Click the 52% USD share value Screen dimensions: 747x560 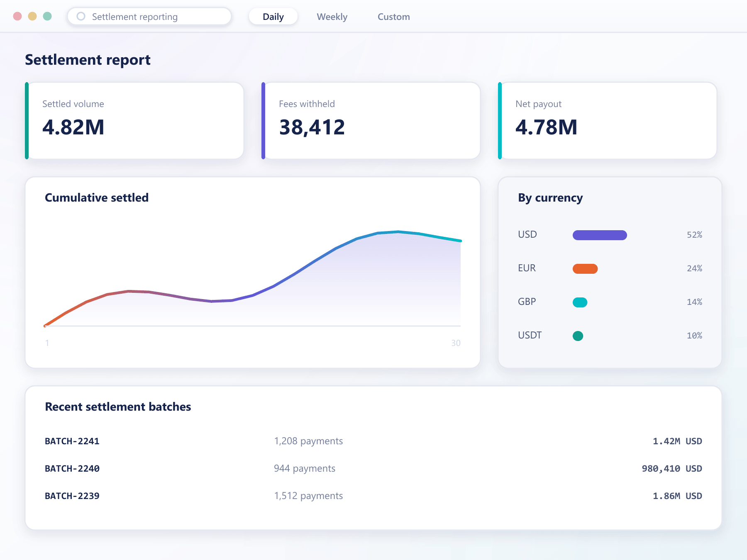[694, 235]
